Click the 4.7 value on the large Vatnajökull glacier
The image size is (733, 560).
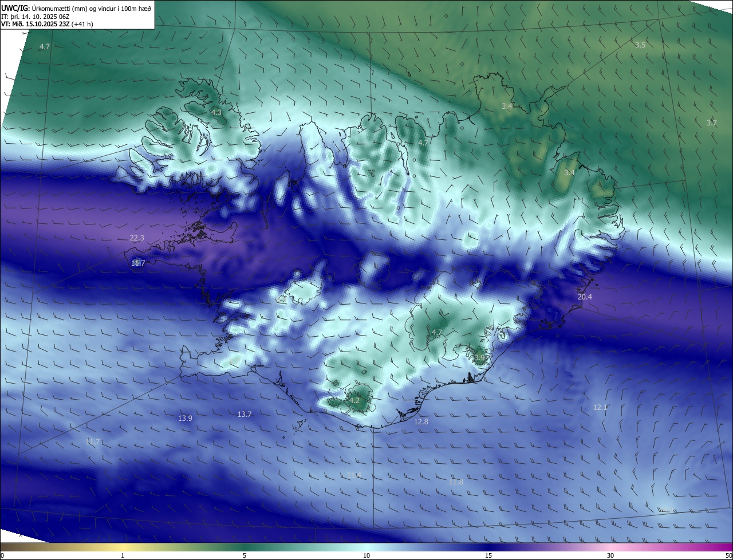[x=437, y=332]
